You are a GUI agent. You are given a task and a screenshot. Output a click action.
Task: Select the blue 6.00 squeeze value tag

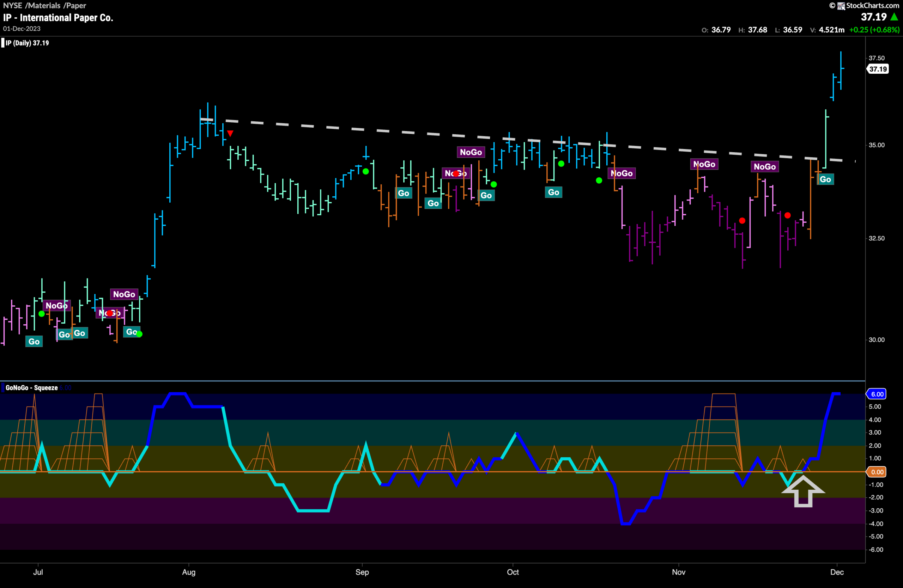click(x=876, y=394)
